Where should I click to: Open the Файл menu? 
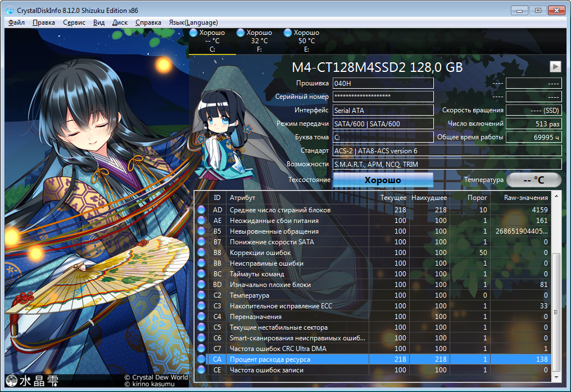pos(16,22)
